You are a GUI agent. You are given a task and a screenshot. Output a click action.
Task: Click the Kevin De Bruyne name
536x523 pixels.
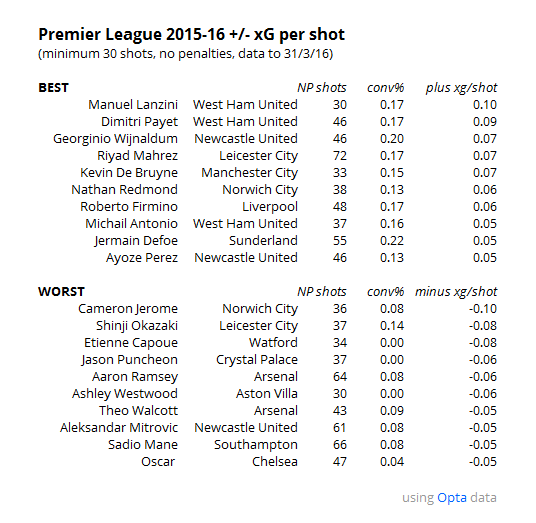click(129, 173)
